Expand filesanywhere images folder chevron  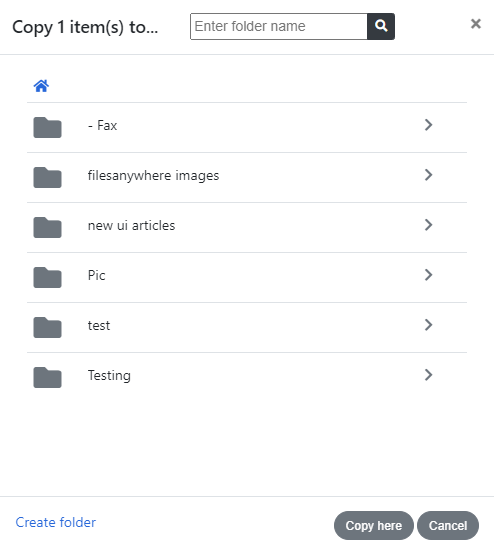tap(428, 175)
